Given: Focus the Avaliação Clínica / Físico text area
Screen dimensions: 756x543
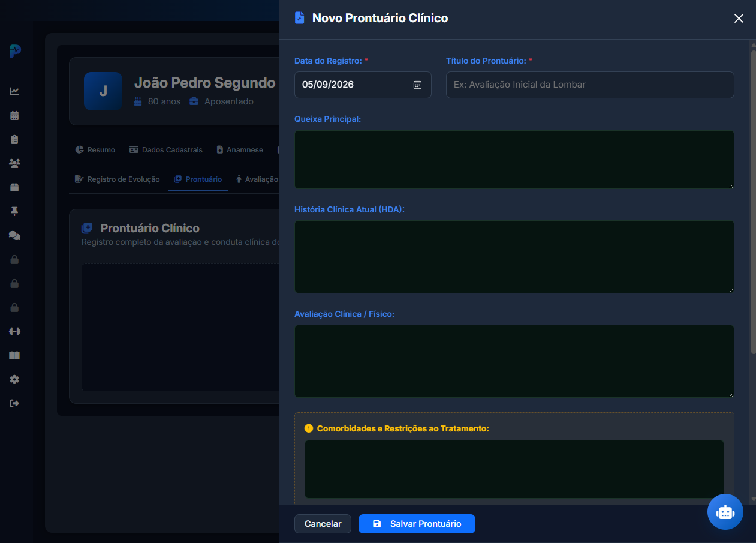Looking at the screenshot, I should 514,361.
